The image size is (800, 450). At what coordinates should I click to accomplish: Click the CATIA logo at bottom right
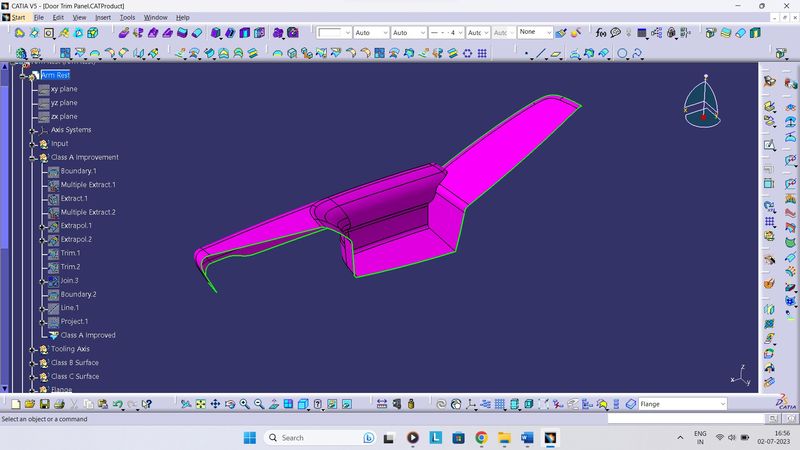tap(786, 402)
